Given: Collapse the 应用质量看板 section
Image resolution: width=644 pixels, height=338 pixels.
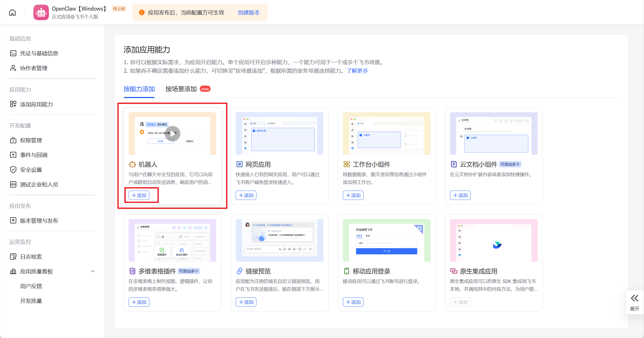Looking at the screenshot, I should click(93, 271).
